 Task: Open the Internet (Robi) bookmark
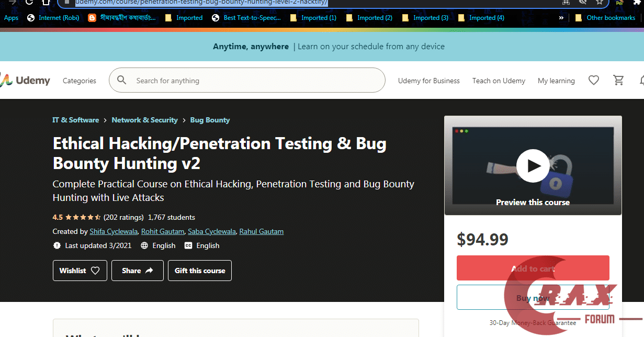[x=53, y=18]
